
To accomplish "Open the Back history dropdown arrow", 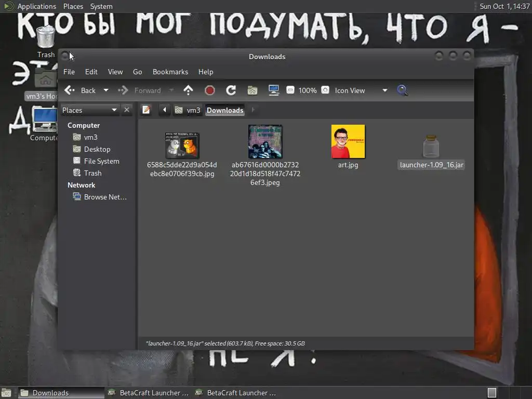I will 106,90.
